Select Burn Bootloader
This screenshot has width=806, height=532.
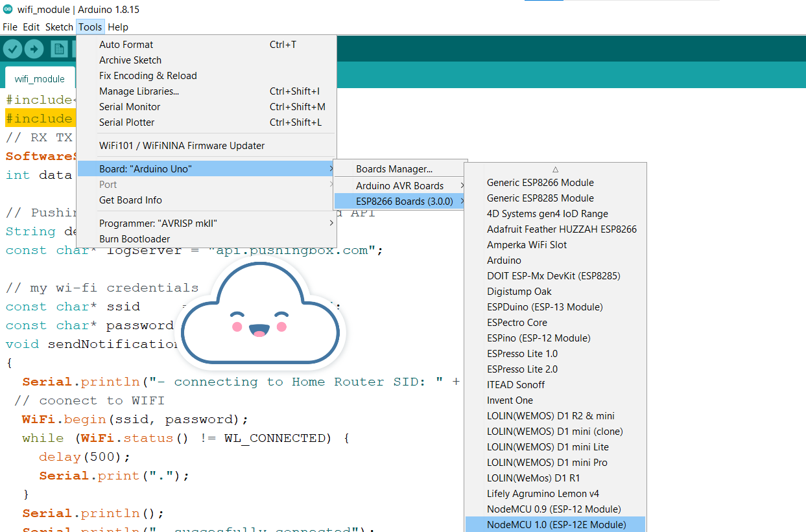click(206, 239)
